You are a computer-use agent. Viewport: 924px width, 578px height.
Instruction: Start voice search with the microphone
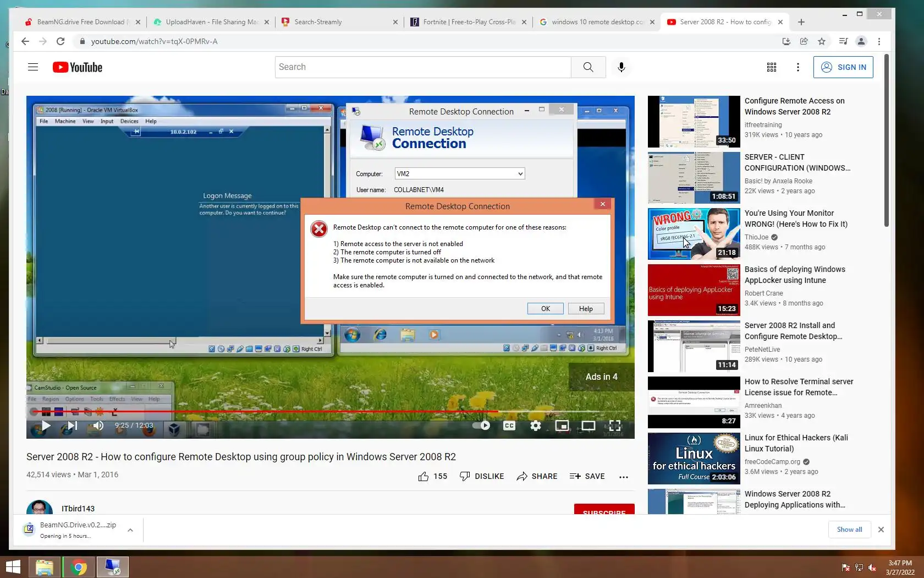621,67
